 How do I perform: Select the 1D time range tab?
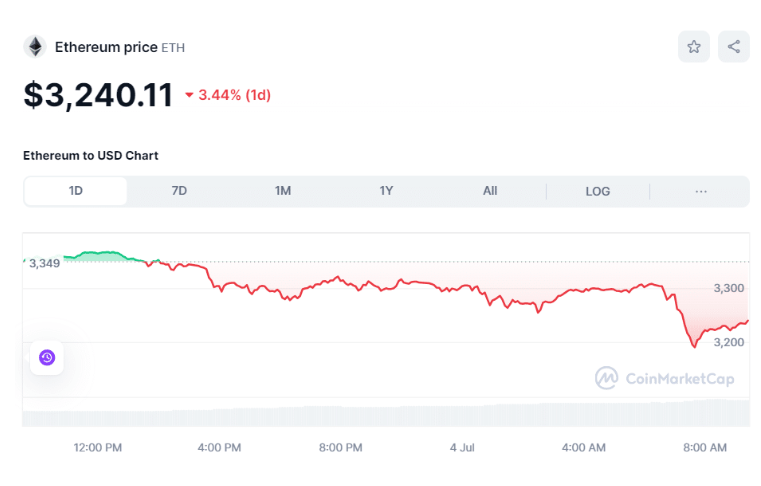point(76,191)
